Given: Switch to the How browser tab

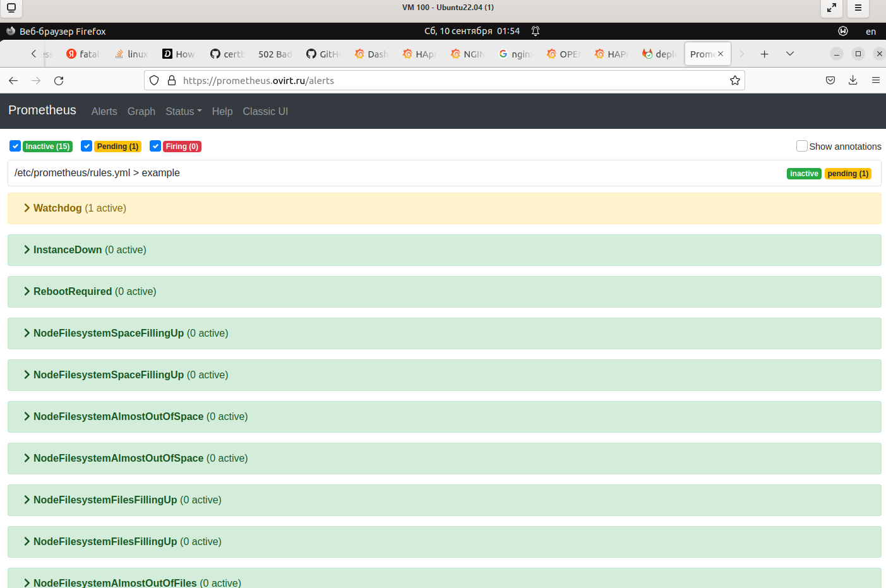Looking at the screenshot, I should click(179, 54).
